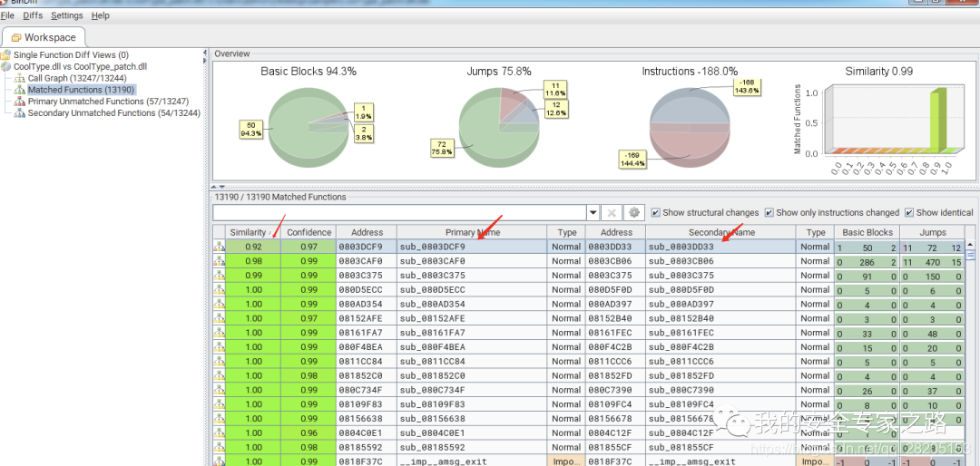The image size is (980, 466).
Task: Click the table scrollbar up arrow
Action: pos(970,244)
